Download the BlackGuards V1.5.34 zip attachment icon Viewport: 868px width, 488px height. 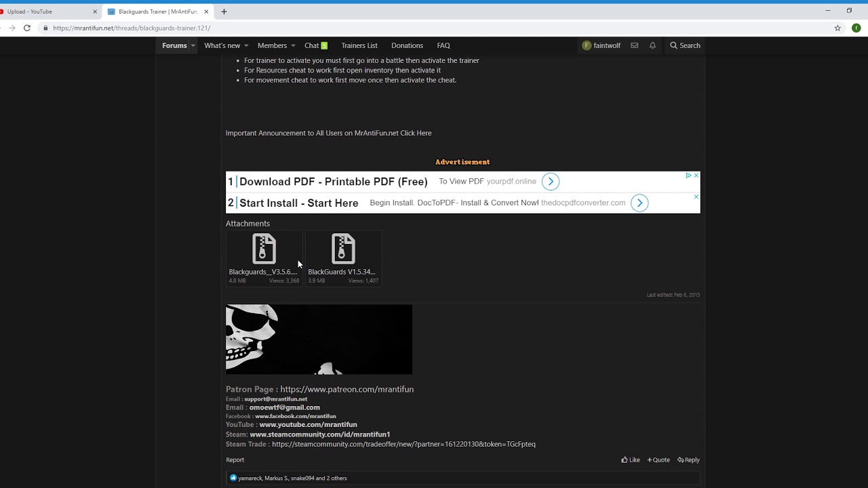343,249
